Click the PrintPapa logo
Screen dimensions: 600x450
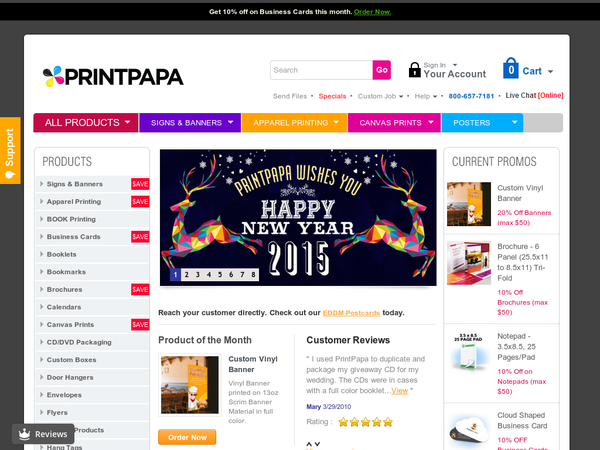[x=113, y=77]
